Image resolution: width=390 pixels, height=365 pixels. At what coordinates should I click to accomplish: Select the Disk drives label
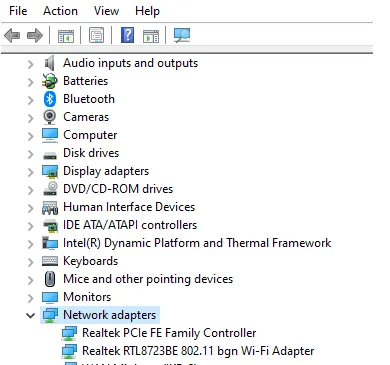[x=91, y=153]
